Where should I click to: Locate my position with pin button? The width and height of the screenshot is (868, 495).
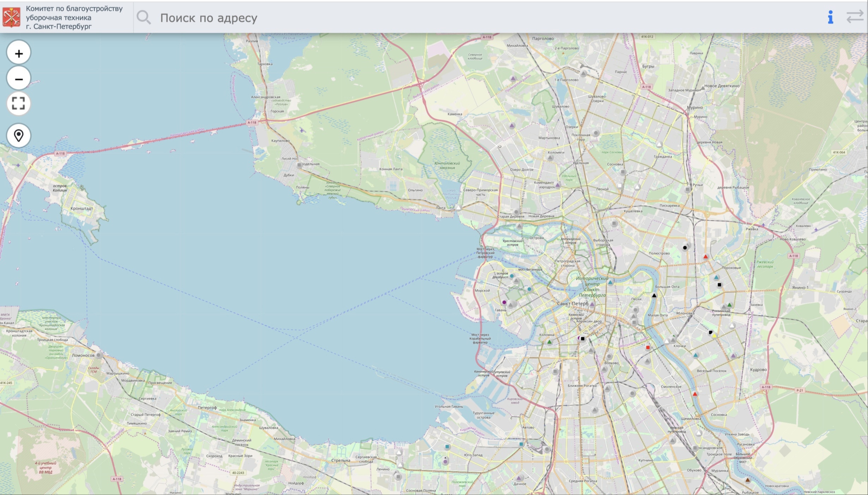(x=19, y=136)
